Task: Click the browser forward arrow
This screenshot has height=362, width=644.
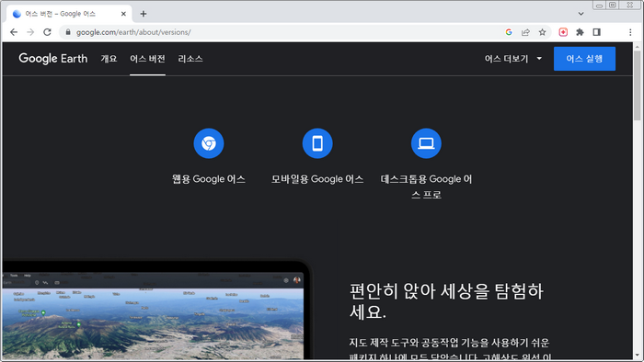Action: coord(30,32)
